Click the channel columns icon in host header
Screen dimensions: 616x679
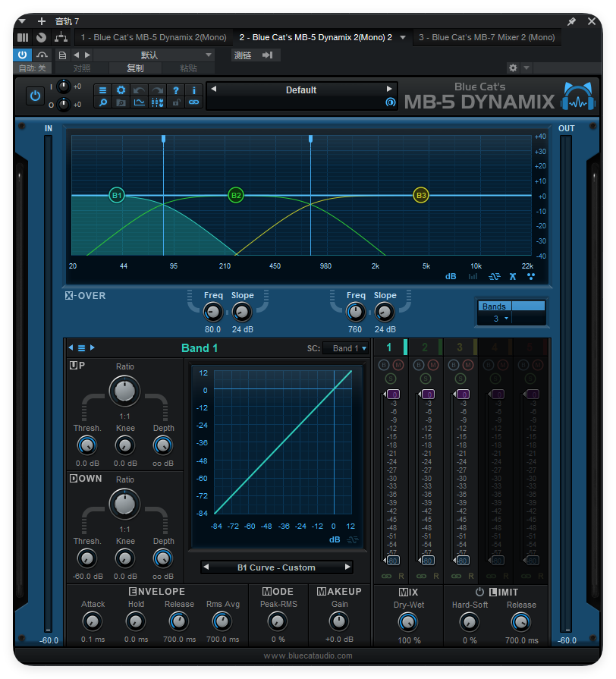pos(23,38)
